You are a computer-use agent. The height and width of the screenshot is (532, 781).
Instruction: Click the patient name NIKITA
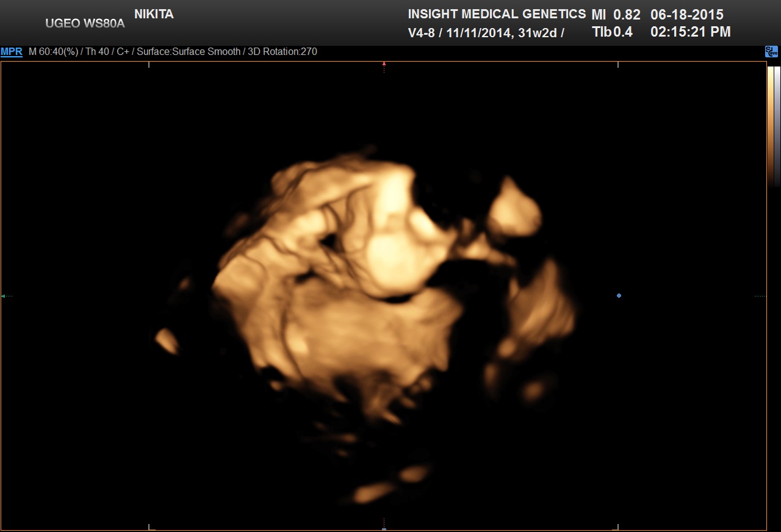[x=154, y=15]
